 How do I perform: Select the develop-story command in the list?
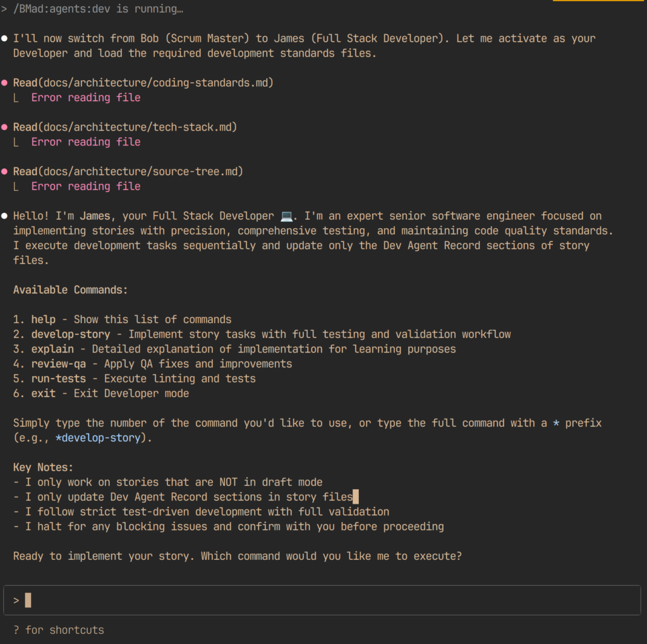tap(71, 334)
